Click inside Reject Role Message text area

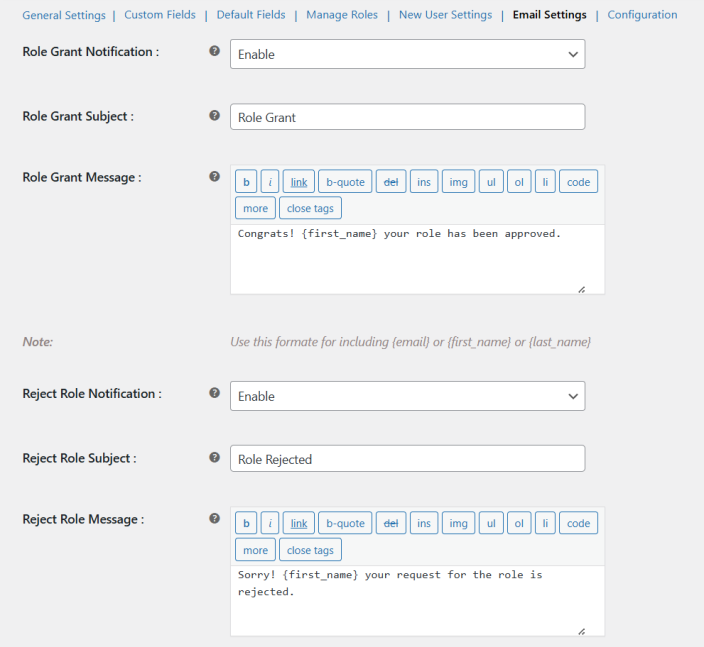point(418,601)
